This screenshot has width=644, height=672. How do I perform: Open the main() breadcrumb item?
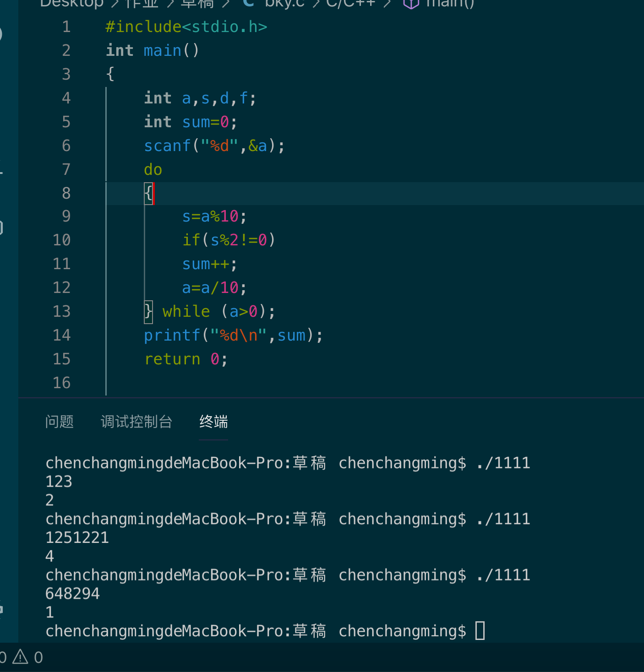pyautogui.click(x=450, y=4)
